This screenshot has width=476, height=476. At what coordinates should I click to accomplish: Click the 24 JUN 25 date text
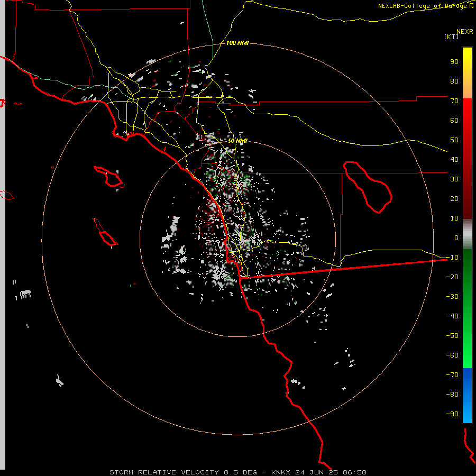[317, 472]
